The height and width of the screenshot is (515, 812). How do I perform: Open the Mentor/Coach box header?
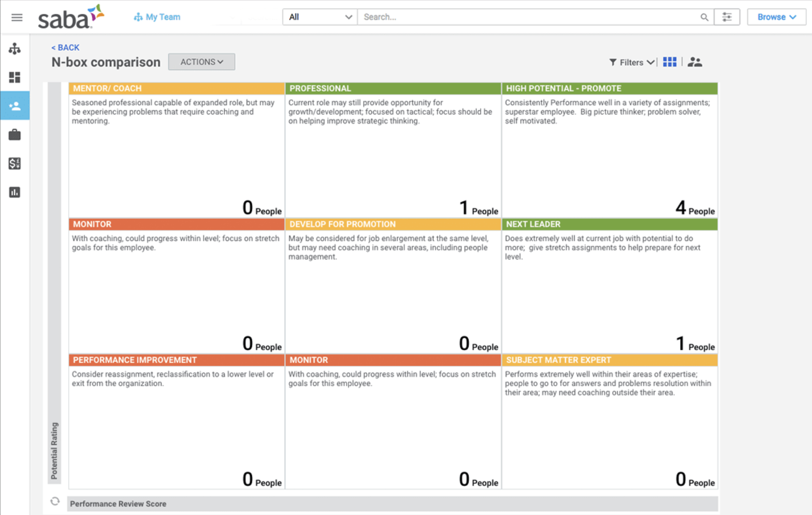177,89
